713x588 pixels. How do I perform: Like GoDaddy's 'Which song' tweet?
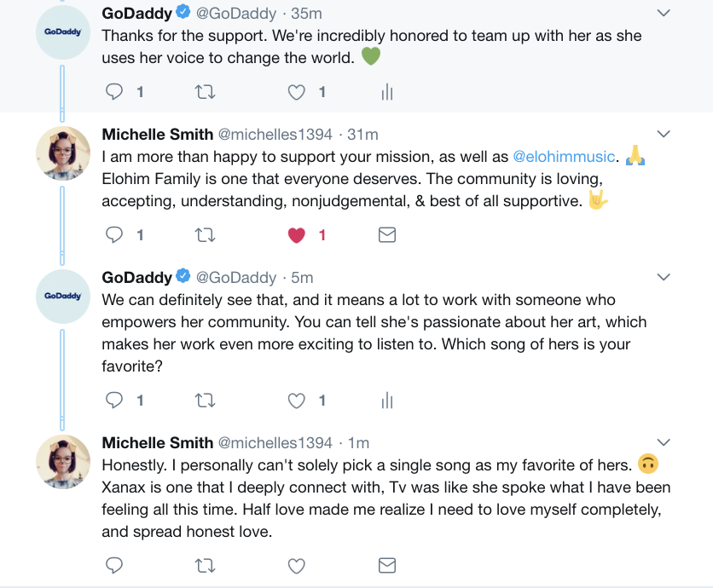click(x=296, y=400)
